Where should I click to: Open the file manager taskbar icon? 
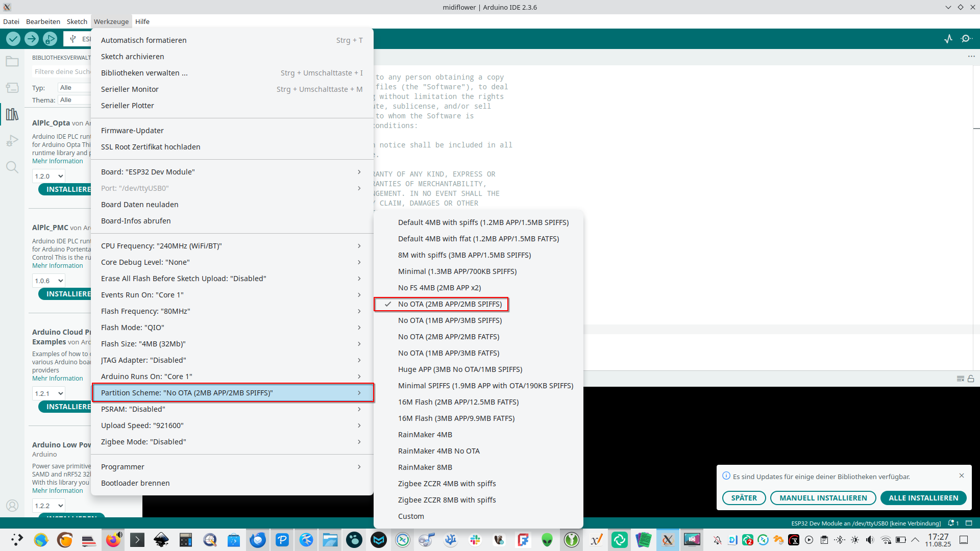click(330, 540)
